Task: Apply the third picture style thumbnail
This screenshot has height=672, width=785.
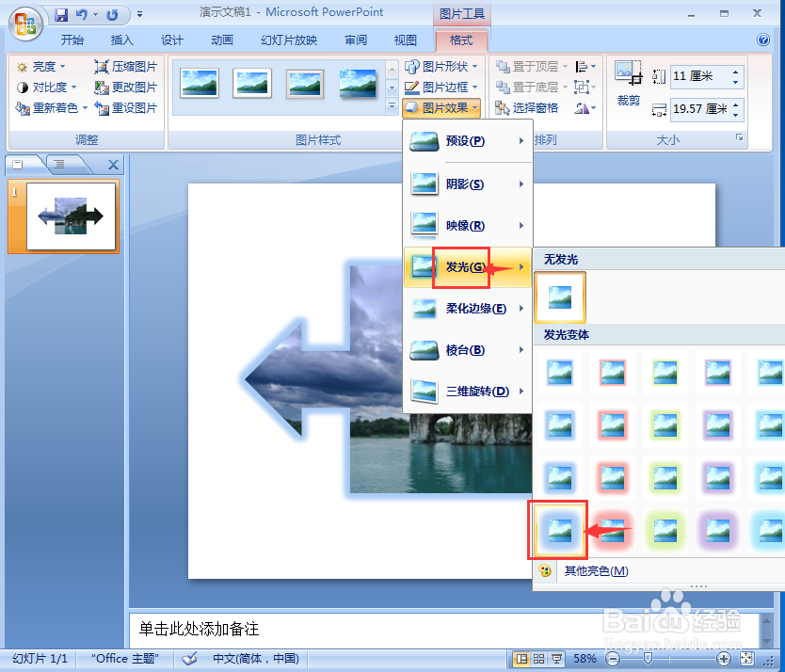Action: coord(305,83)
